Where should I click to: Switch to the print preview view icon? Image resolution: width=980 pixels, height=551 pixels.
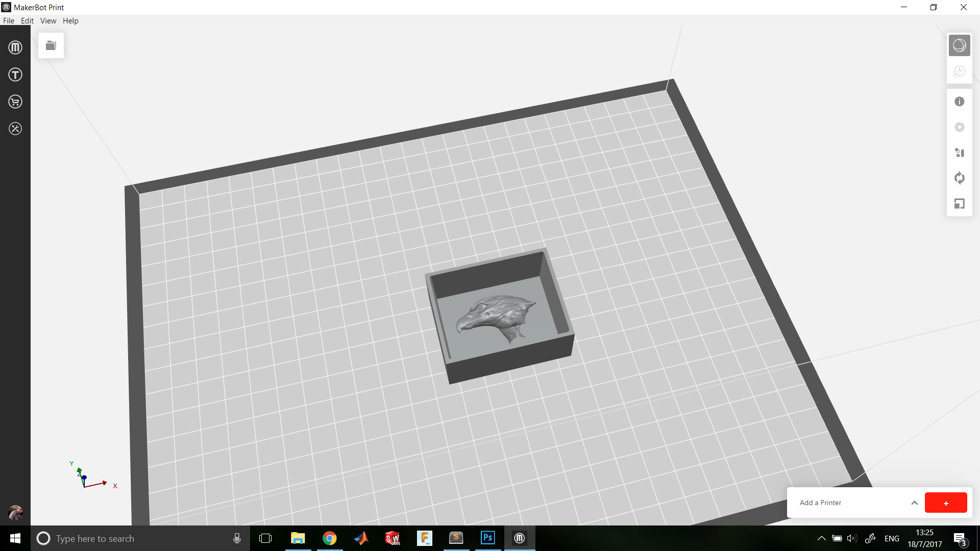click(x=959, y=71)
